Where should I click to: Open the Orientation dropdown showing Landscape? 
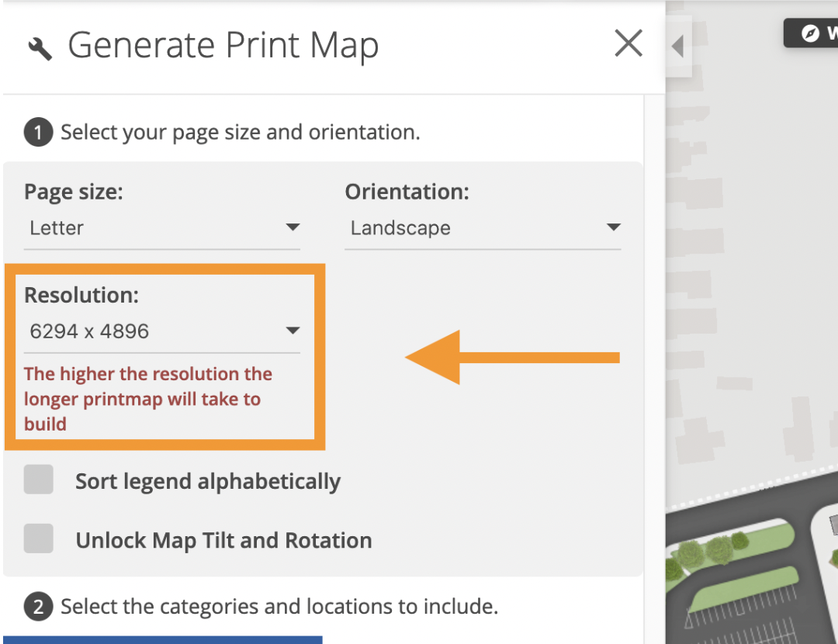coord(483,228)
